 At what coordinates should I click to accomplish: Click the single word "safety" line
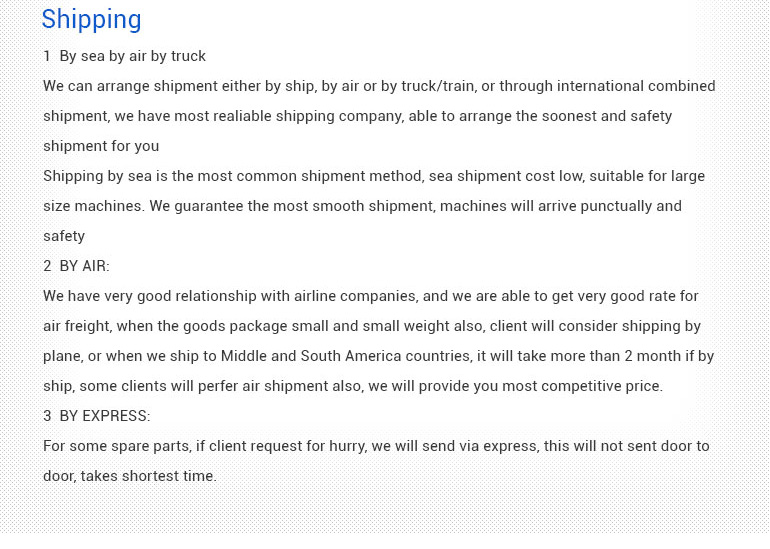click(64, 236)
